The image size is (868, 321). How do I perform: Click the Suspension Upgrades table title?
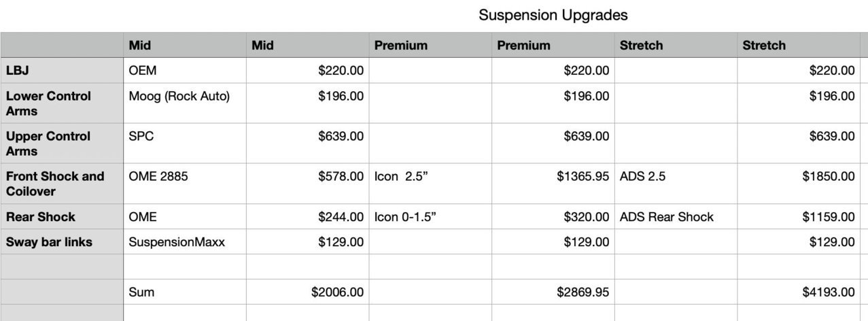(553, 16)
